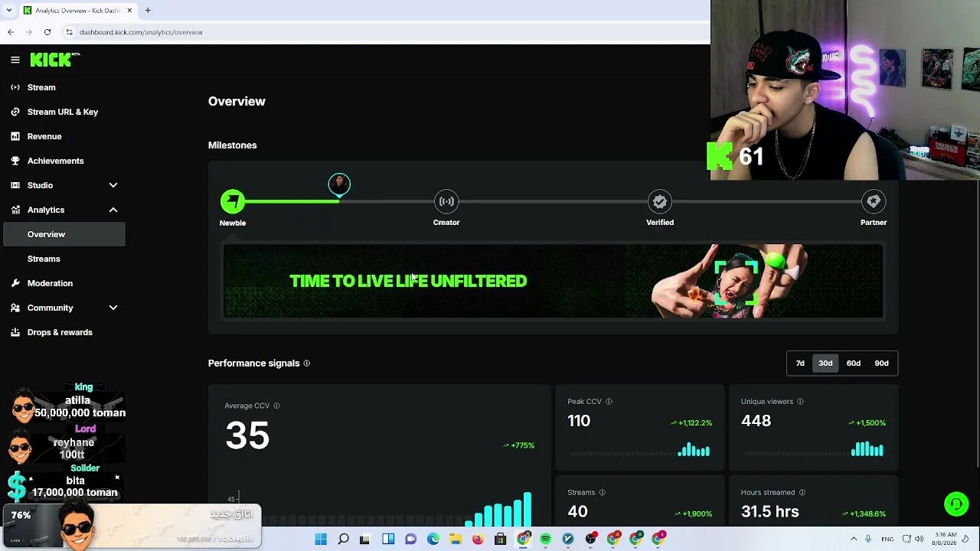Click the profile avatar on the milestone progress bar
This screenshot has width=980, height=551.
[x=339, y=184]
